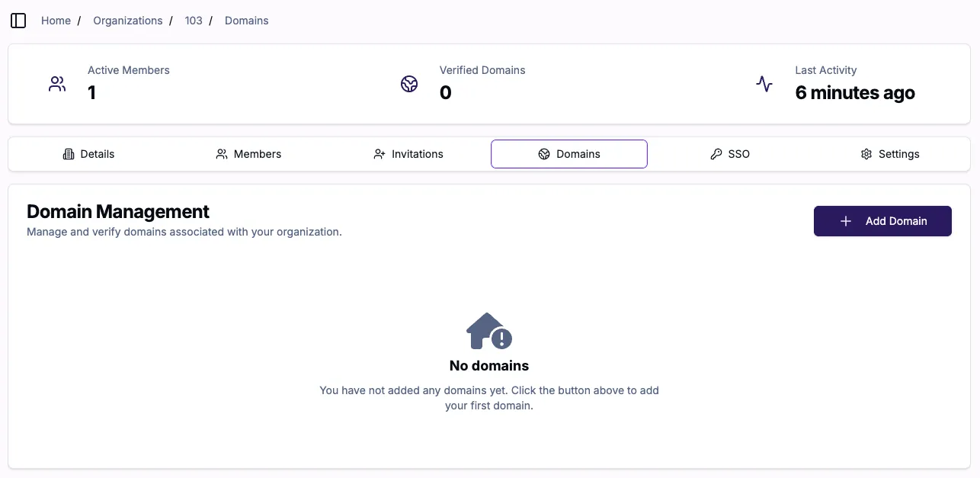Click the key icon on SSO tab
This screenshot has height=478, width=980.
(x=716, y=154)
